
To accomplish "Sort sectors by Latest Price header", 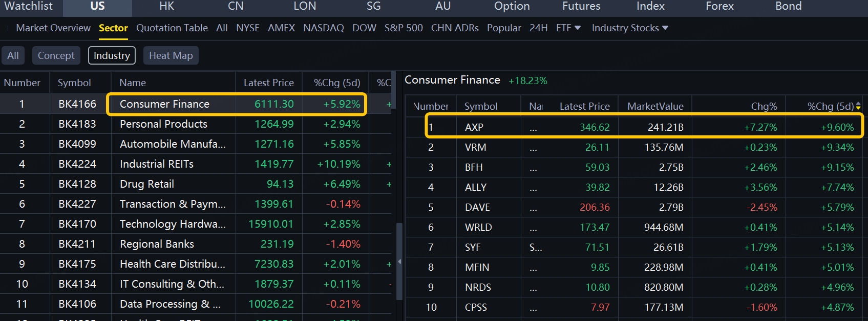I will [x=268, y=83].
